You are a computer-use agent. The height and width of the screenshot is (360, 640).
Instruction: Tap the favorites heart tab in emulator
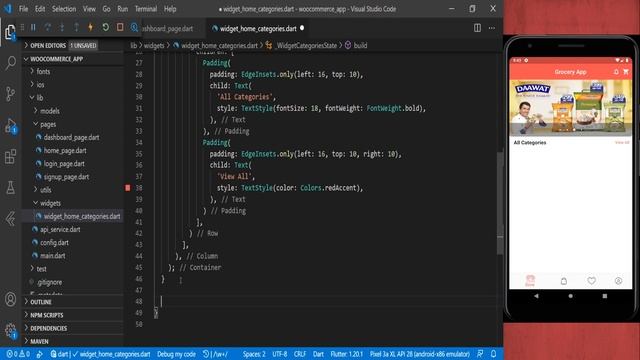pos(591,281)
